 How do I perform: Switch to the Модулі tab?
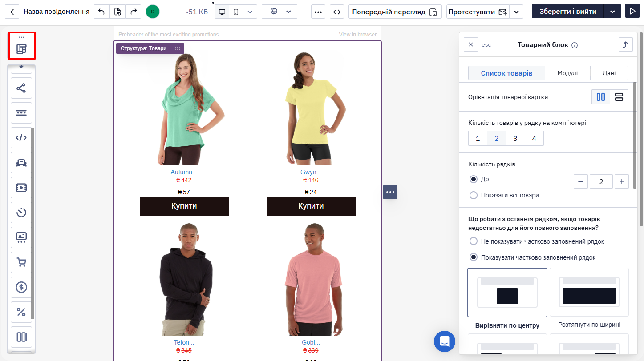(x=567, y=73)
